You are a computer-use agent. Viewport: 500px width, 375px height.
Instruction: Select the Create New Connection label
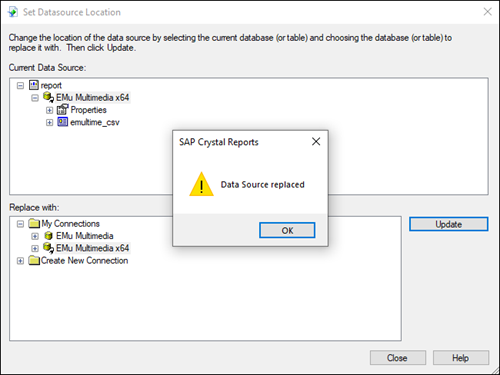pos(84,261)
